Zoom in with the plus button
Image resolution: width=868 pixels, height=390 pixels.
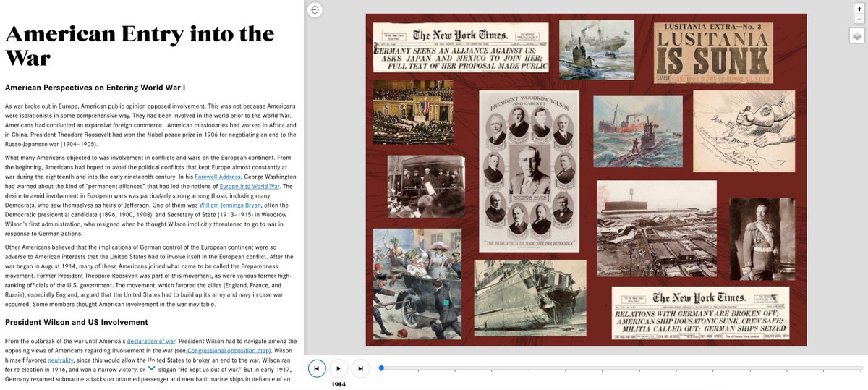click(859, 9)
